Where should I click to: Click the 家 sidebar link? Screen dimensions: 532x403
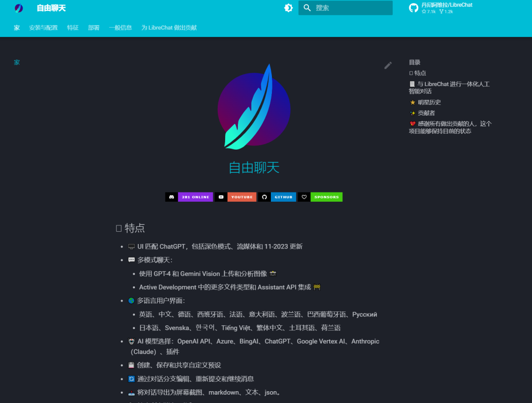17,62
